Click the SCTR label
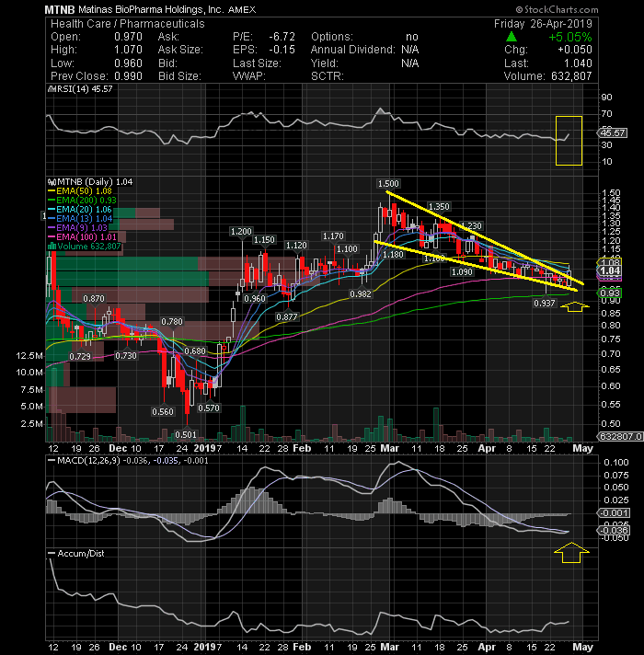This screenshot has width=644, height=655. 327,76
